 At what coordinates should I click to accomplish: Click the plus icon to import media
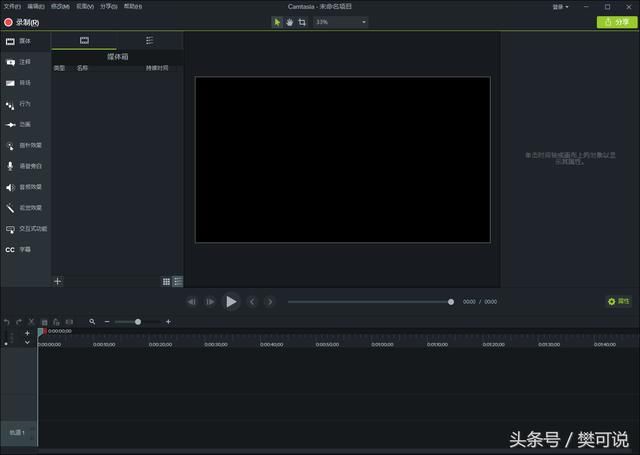[57, 282]
